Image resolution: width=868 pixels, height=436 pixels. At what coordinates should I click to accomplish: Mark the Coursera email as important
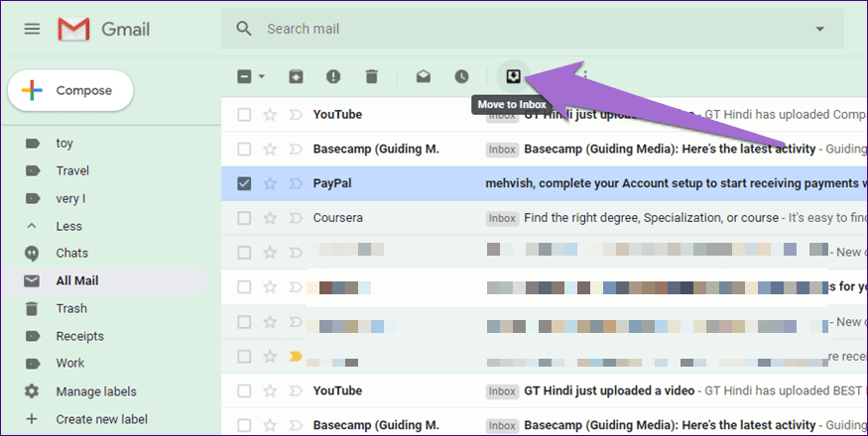pos(296,218)
